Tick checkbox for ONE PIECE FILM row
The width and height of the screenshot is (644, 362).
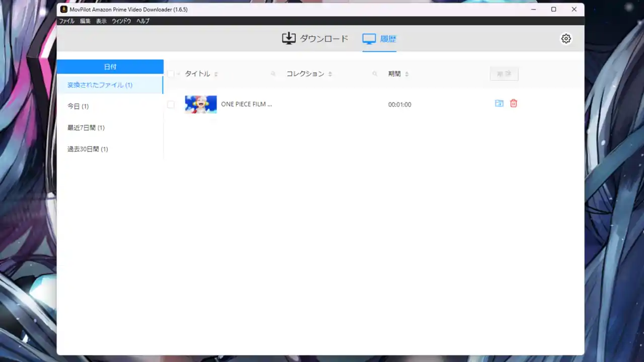tap(171, 105)
